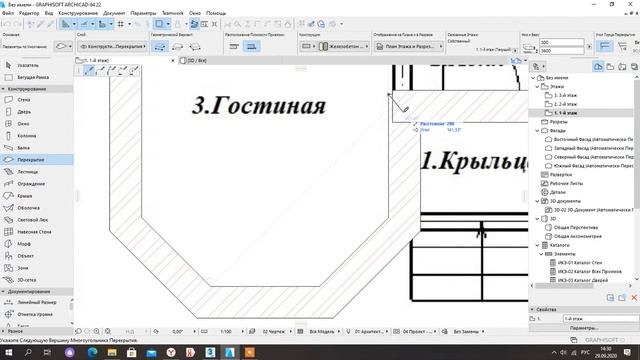Open the Помощь menu

click(216, 13)
